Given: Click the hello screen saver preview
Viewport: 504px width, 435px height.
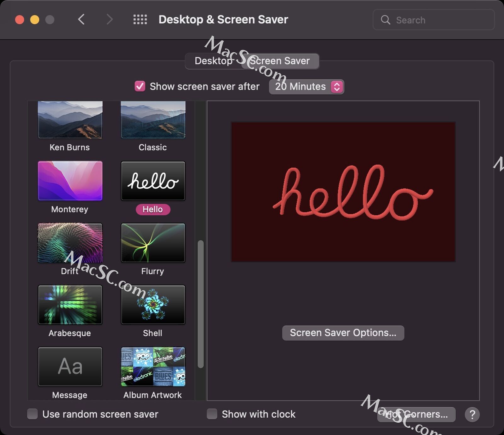Looking at the screenshot, I should [343, 192].
